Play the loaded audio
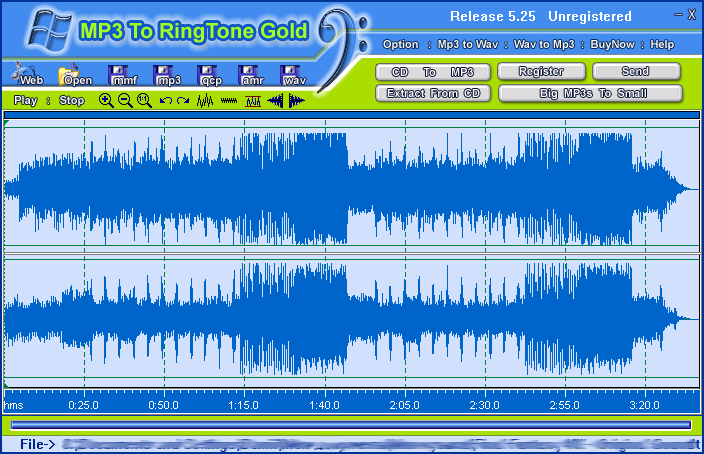Screen dimensions: 704x454 tap(26, 100)
